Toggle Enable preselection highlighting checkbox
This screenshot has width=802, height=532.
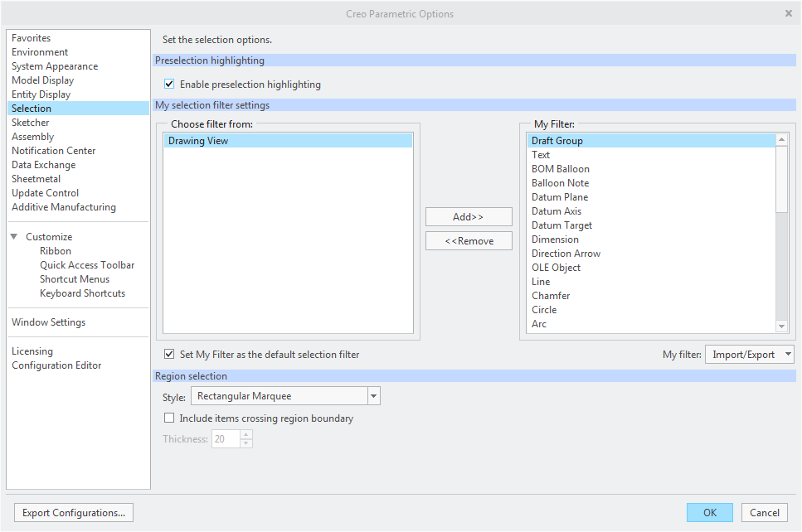pyautogui.click(x=170, y=85)
